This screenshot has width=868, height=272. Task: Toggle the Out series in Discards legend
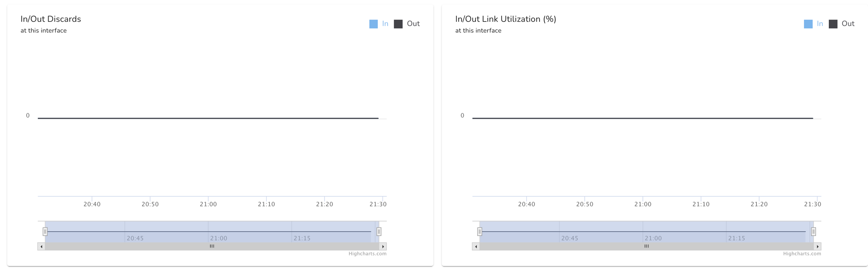coord(413,24)
